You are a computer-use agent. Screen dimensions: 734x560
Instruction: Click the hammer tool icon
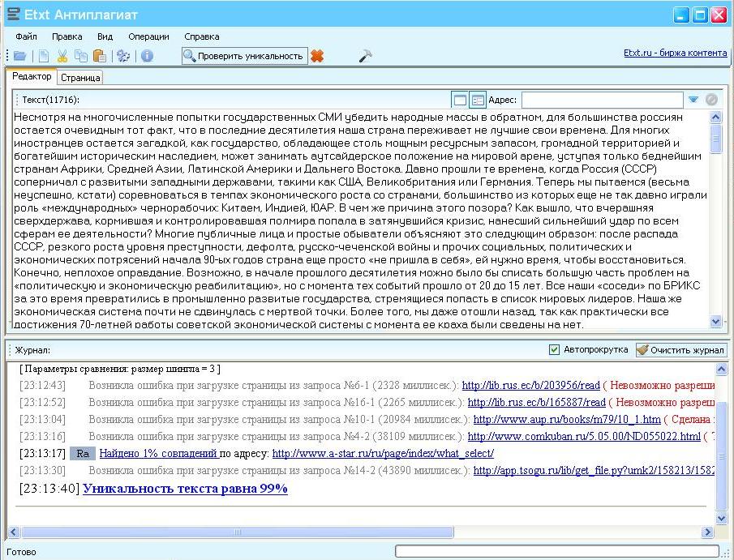[x=365, y=56]
